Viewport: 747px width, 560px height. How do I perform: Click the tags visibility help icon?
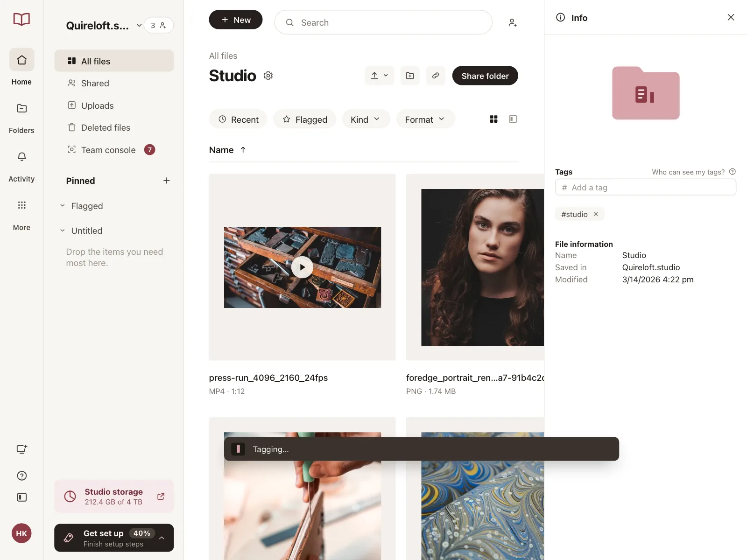(733, 172)
